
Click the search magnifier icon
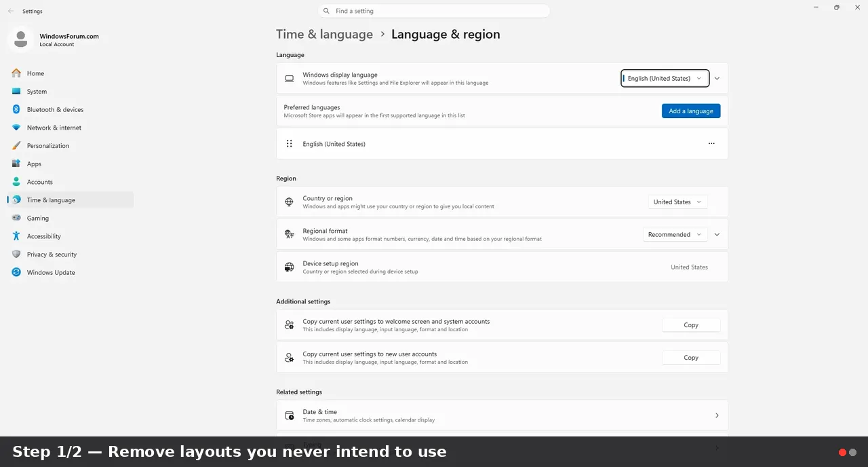(327, 11)
